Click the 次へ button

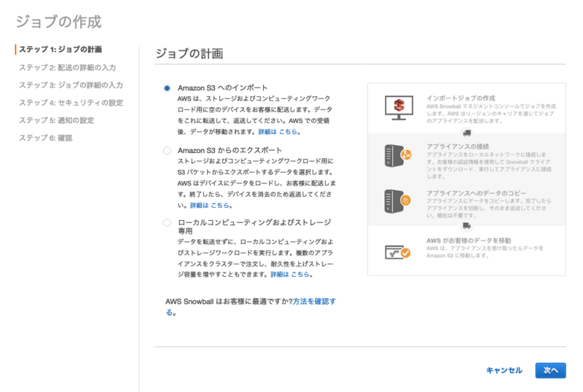pos(551,370)
